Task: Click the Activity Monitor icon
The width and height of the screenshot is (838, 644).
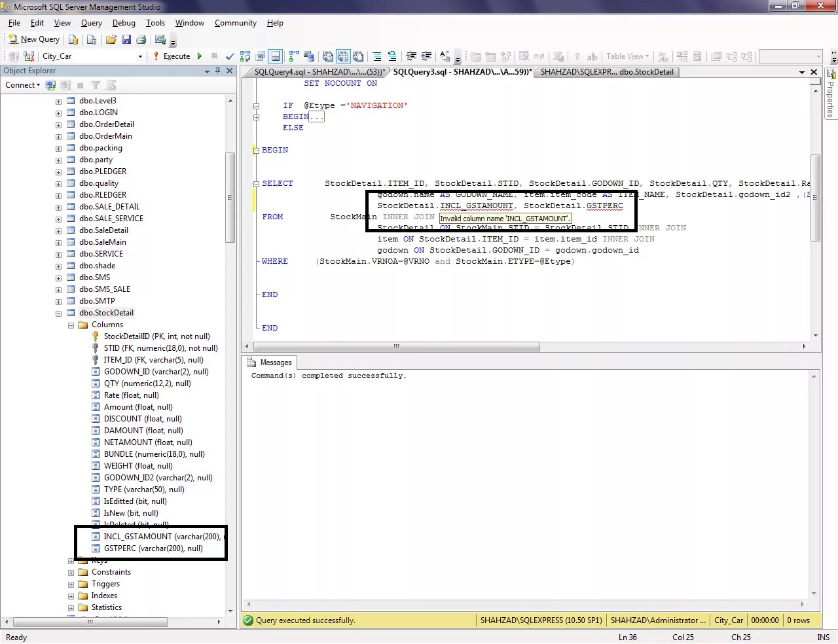Action: pyautogui.click(x=160, y=39)
